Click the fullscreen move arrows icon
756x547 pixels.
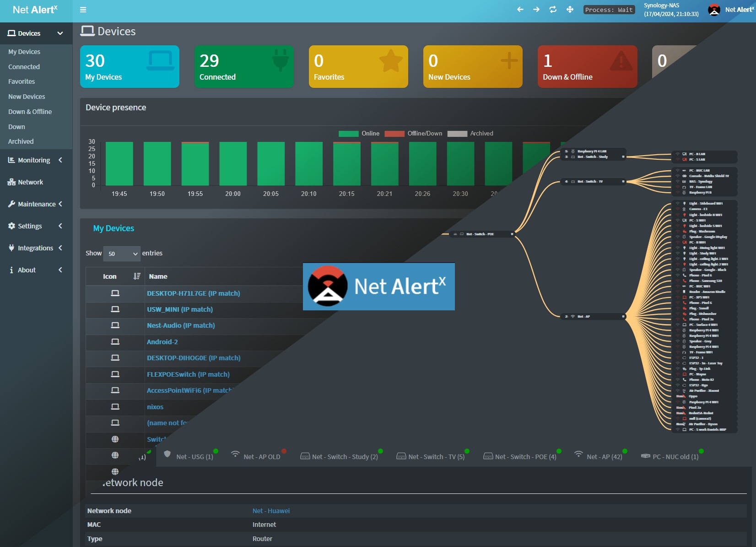(x=570, y=10)
